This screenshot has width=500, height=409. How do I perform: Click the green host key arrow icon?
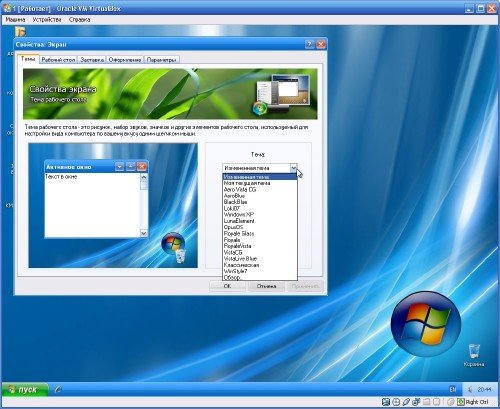(461, 402)
